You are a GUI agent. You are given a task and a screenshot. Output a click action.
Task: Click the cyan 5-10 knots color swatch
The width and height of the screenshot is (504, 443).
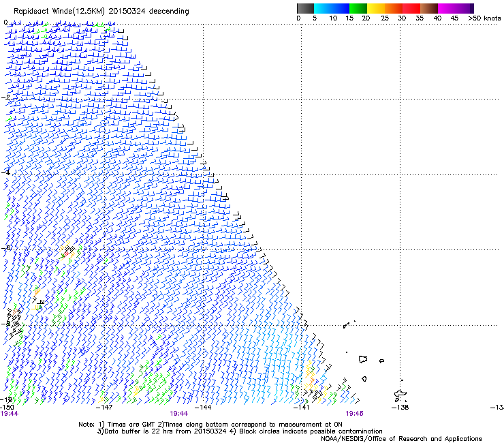(322, 8)
